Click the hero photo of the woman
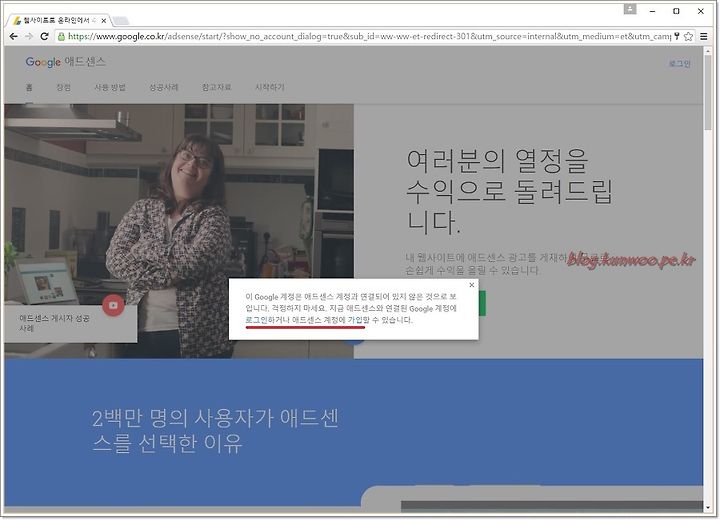720x520 pixels. [x=179, y=230]
